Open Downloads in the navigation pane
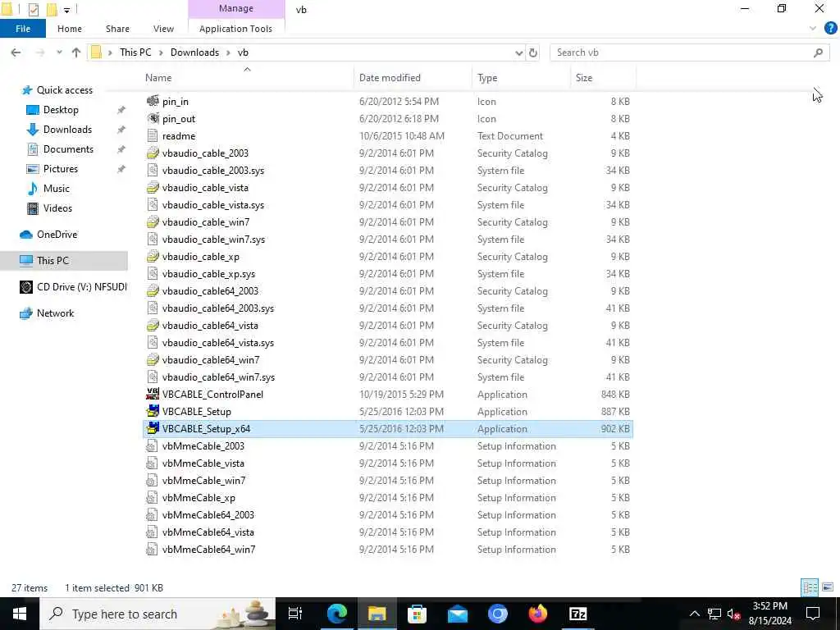The height and width of the screenshot is (630, 840). [67, 130]
